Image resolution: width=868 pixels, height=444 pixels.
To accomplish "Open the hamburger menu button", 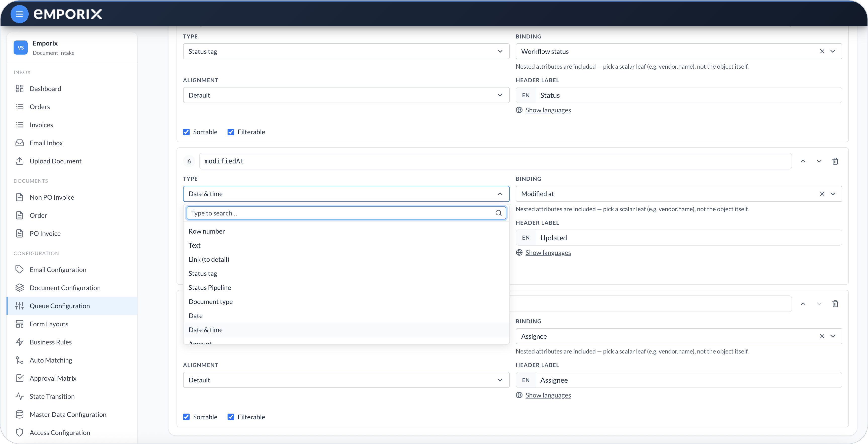I will tap(20, 14).
